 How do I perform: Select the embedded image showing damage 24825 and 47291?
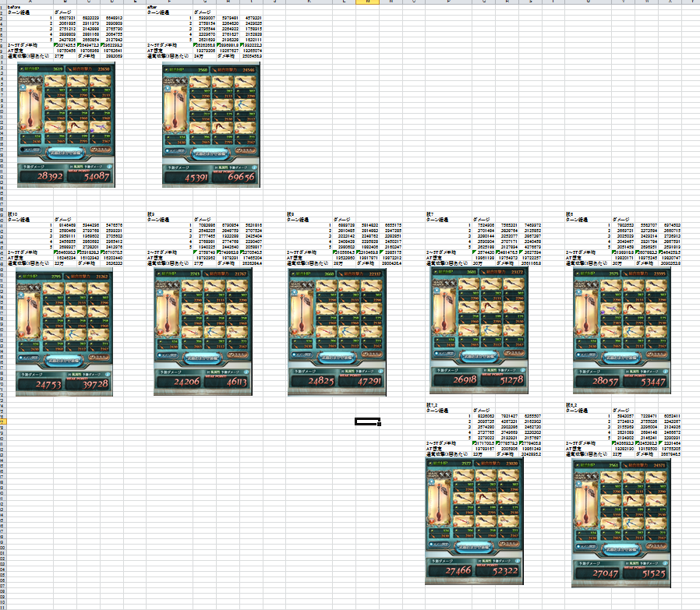point(337,332)
